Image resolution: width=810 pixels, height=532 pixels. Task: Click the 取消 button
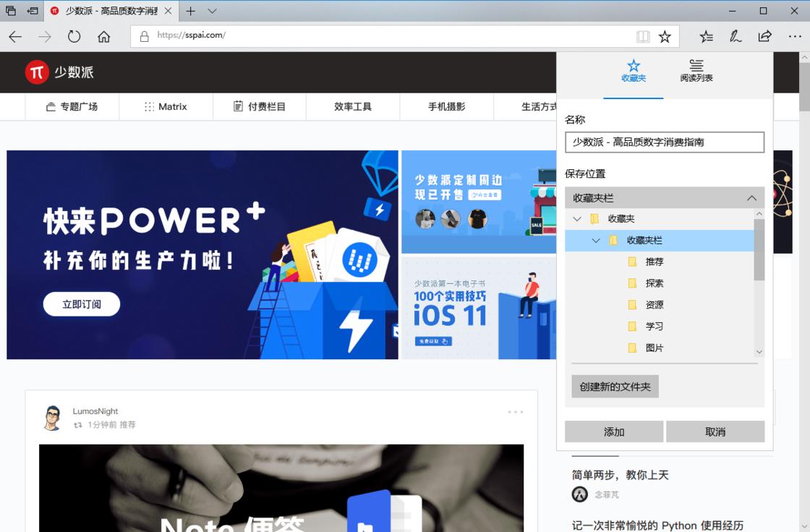(715, 432)
